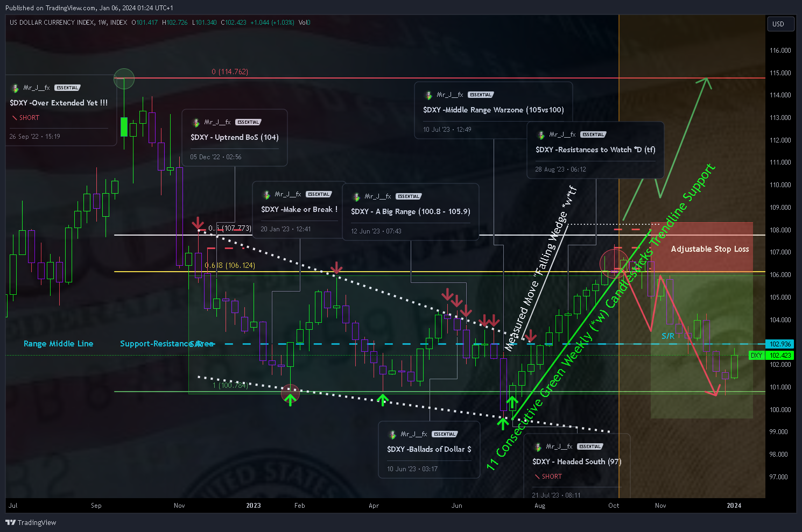Image resolution: width=802 pixels, height=532 pixels.
Task: Click ESSENTIAL badge on 'Resistances to Watch' card
Action: tap(593, 134)
